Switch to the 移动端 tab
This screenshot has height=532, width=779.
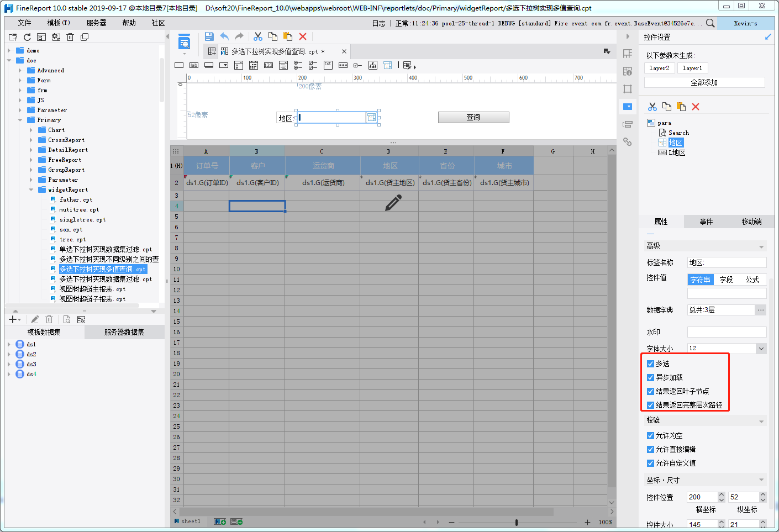pos(751,222)
